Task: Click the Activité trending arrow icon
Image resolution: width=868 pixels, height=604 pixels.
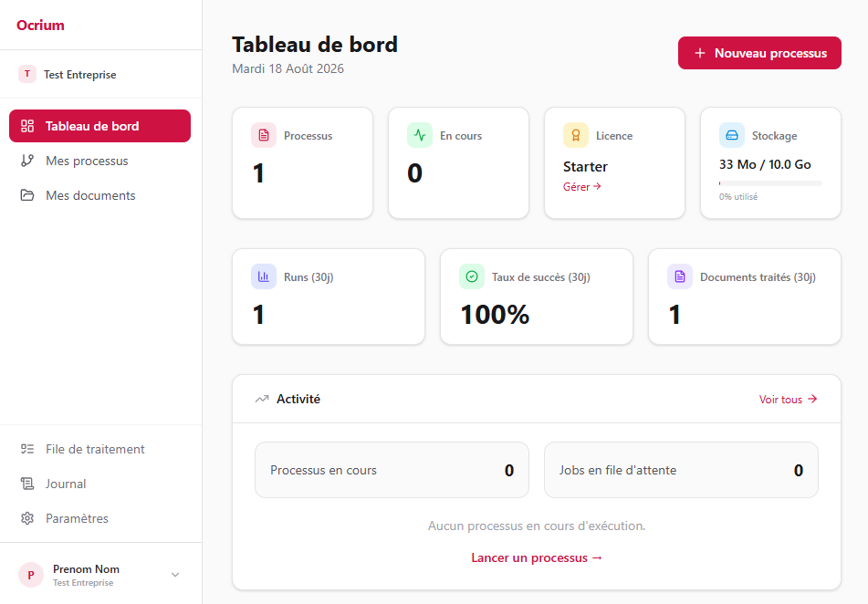Action: point(262,399)
